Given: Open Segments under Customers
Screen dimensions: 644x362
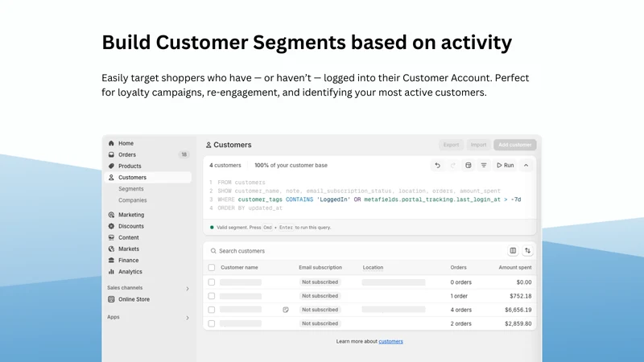Looking at the screenshot, I should point(131,189).
